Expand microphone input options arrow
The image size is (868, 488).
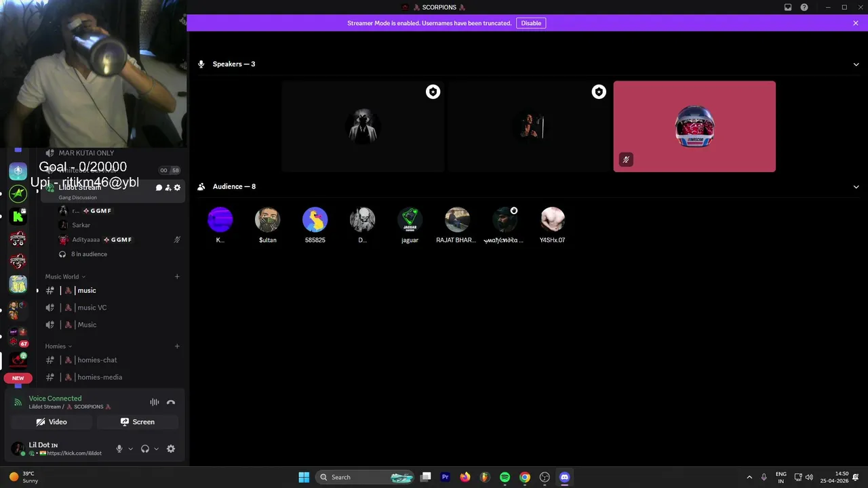(x=130, y=449)
